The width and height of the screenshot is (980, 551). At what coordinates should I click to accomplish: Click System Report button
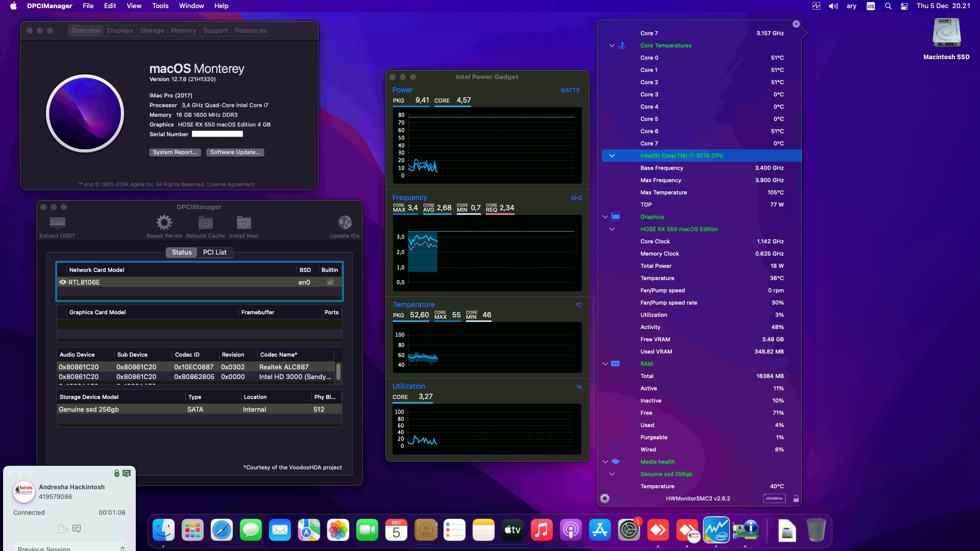175,152
